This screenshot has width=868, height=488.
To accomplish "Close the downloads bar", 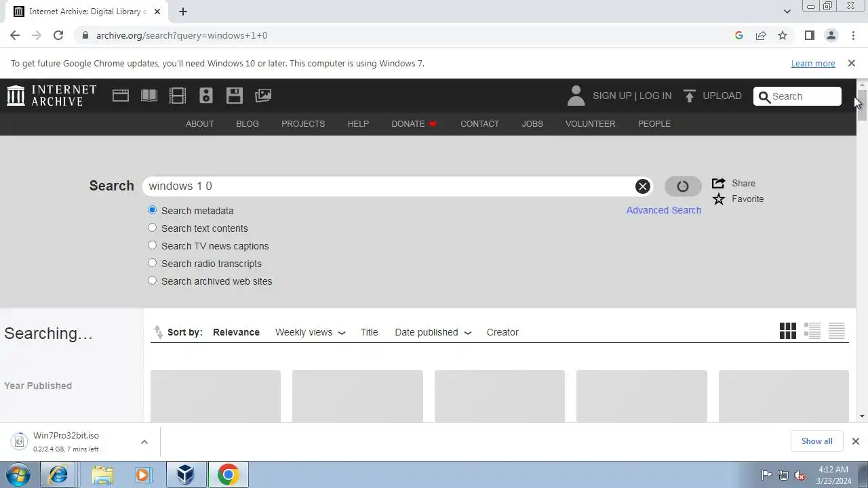I will coord(855,441).
